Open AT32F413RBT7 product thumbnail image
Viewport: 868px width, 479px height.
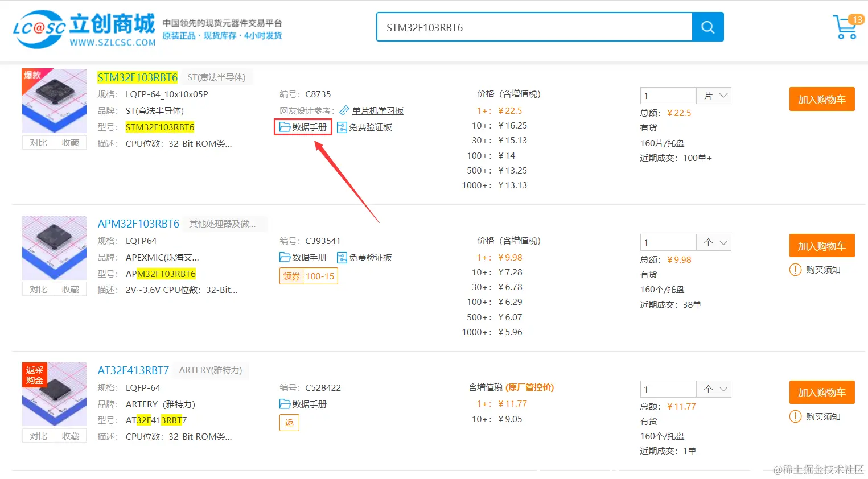coord(54,394)
